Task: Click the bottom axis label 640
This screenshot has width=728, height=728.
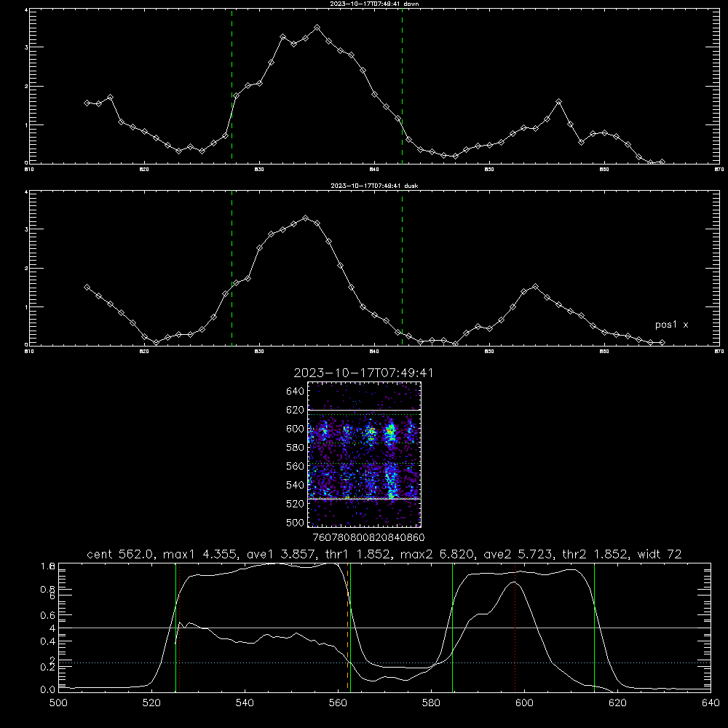Action: click(711, 703)
